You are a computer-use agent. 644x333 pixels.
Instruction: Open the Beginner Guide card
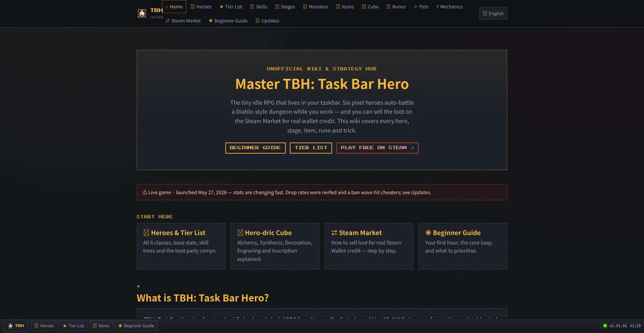[x=463, y=246]
